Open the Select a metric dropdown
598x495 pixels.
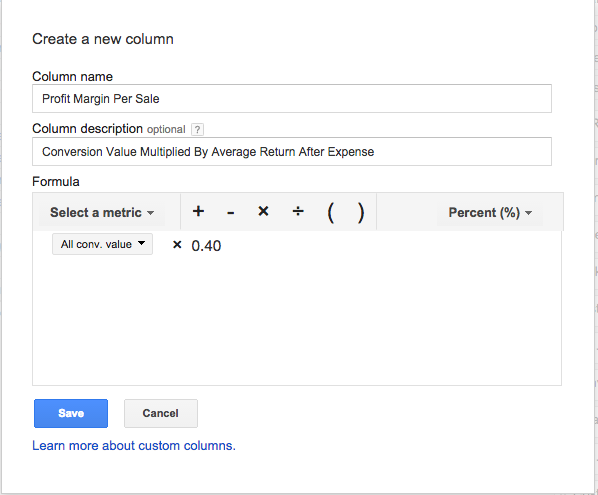point(102,212)
